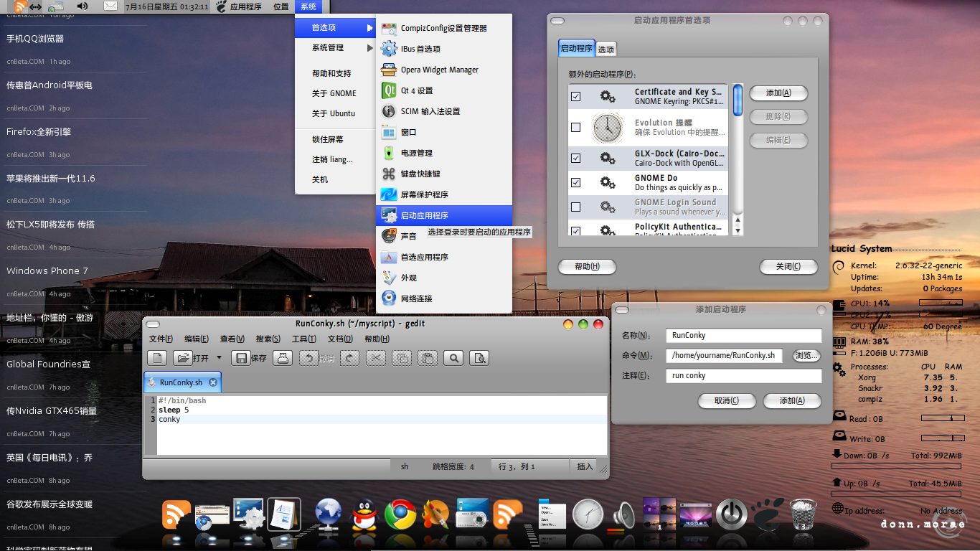Choose 屏幕保护程序 from the menu

point(444,195)
